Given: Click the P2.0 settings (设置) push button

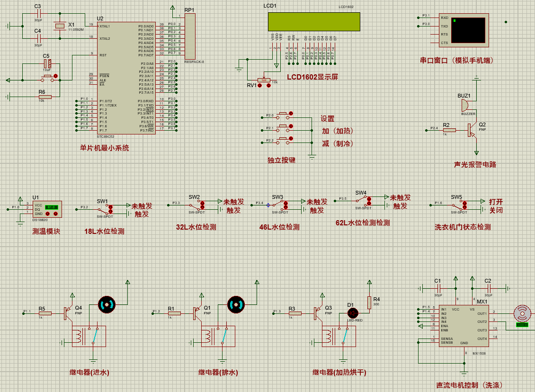Looking at the screenshot, I should tap(283, 116).
